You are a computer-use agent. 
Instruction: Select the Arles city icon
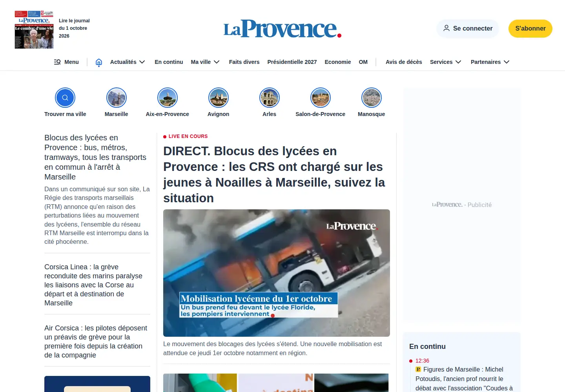click(270, 98)
